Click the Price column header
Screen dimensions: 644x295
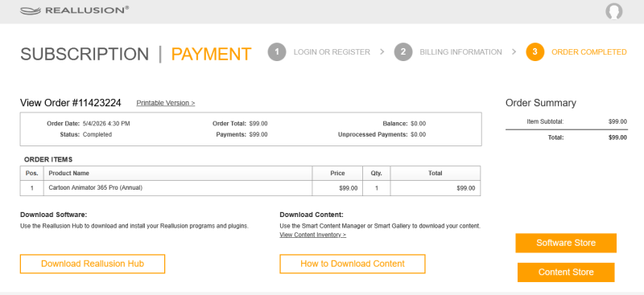pyautogui.click(x=337, y=173)
